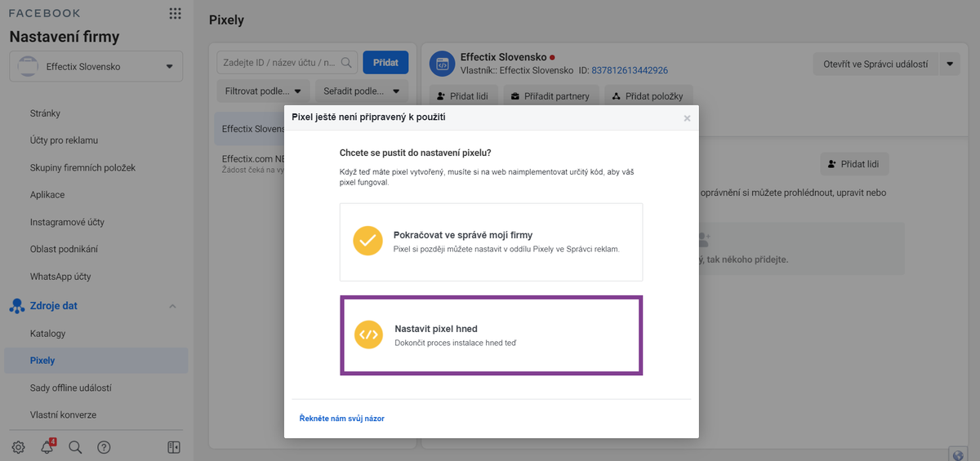980x461 pixels.
Task: Open the Filtrovat podle dropdown
Action: (263, 91)
